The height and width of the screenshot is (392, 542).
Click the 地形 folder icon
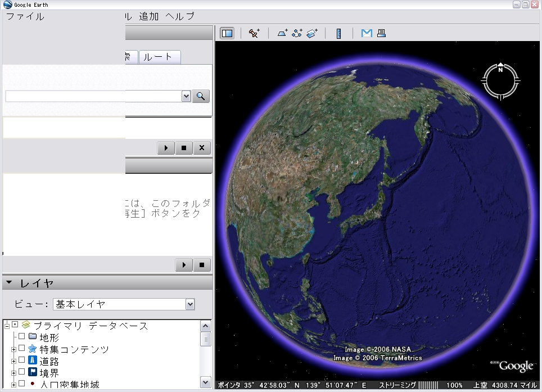pos(33,336)
